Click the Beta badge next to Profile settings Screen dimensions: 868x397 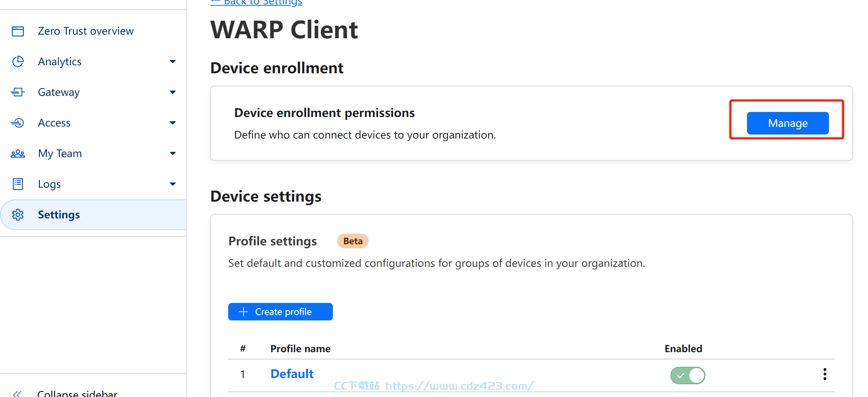pos(353,241)
